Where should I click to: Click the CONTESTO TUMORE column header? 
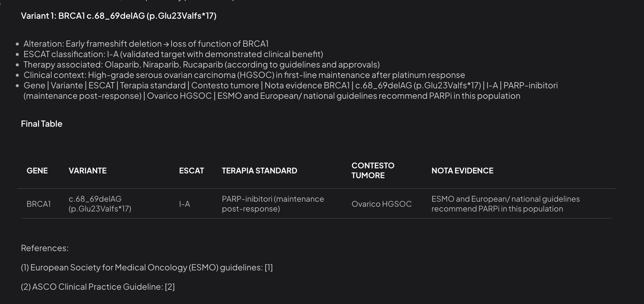coord(373,170)
